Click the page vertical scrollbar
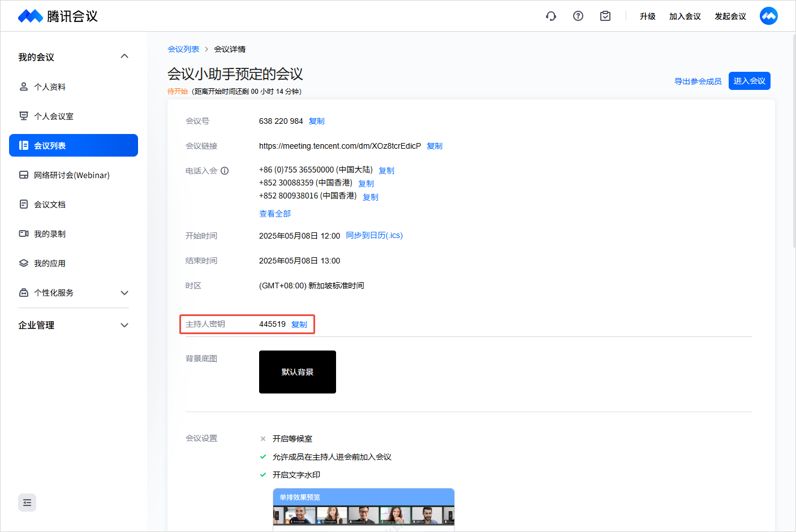This screenshot has height=532, width=796. (794, 140)
